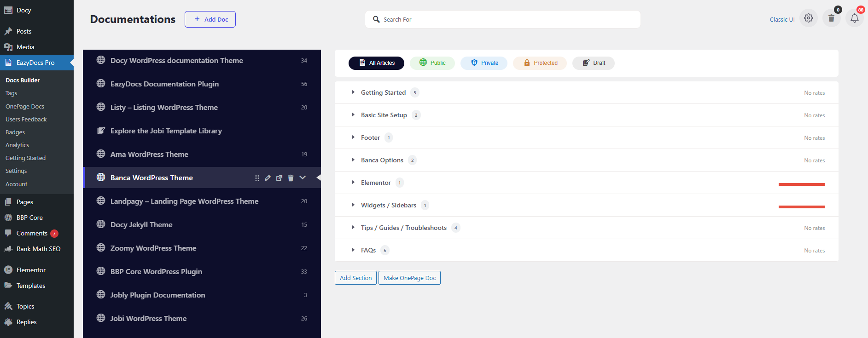The height and width of the screenshot is (338, 868).
Task: Expand the Elementor section arrow
Action: click(353, 182)
